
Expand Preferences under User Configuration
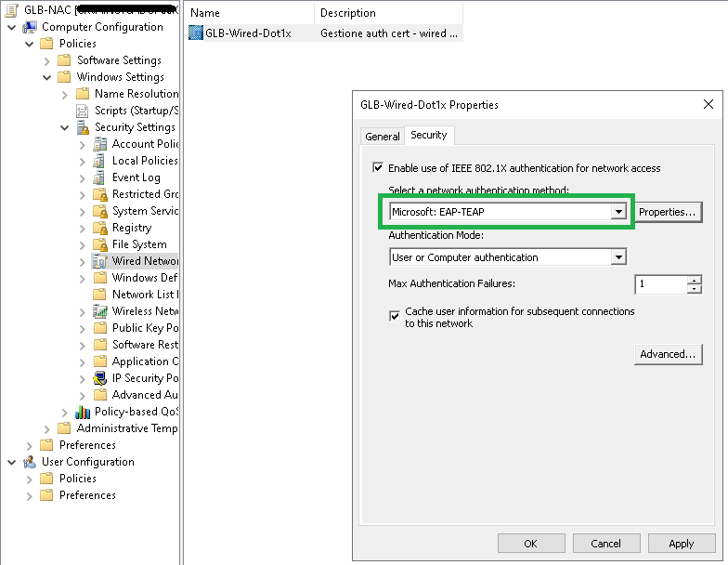pyautogui.click(x=30, y=496)
